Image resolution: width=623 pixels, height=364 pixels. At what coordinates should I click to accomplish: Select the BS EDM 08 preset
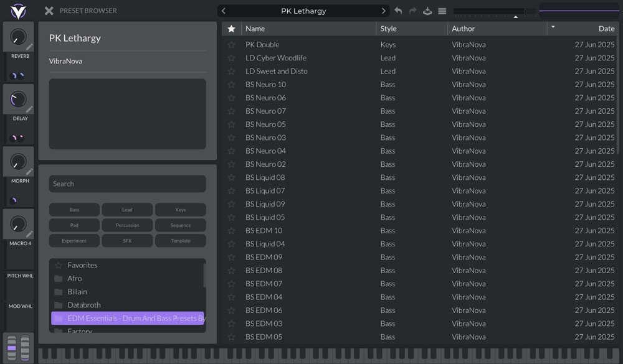click(419, 271)
